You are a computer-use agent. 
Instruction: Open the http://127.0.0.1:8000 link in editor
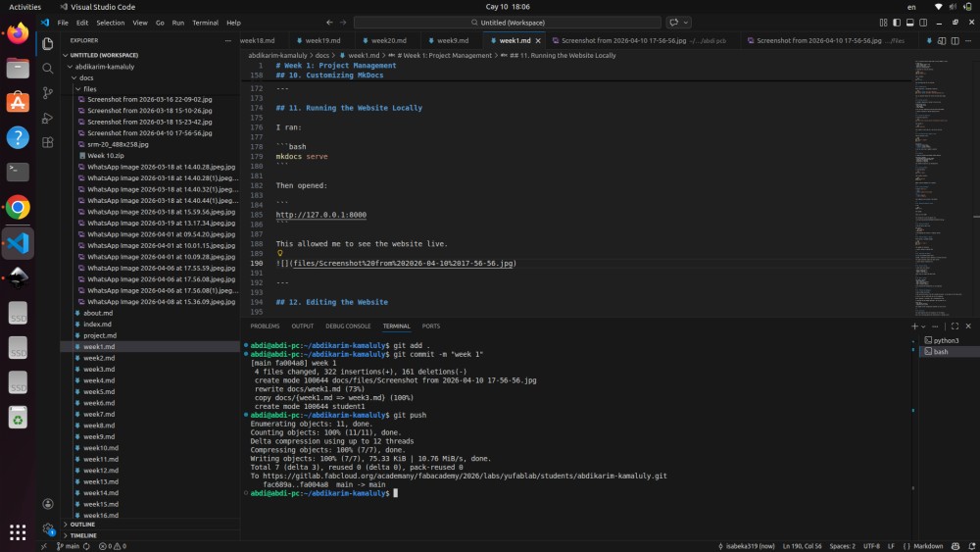pyautogui.click(x=321, y=215)
